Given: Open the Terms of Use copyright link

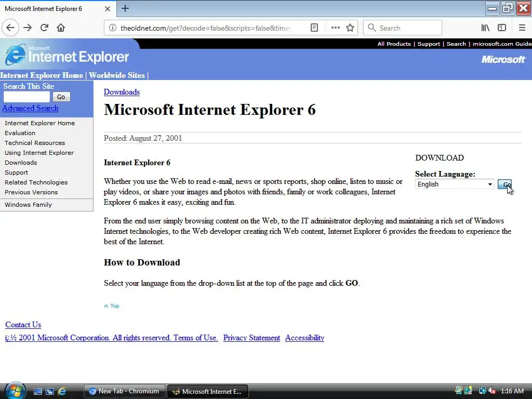Looking at the screenshot, I should pyautogui.click(x=112, y=338).
